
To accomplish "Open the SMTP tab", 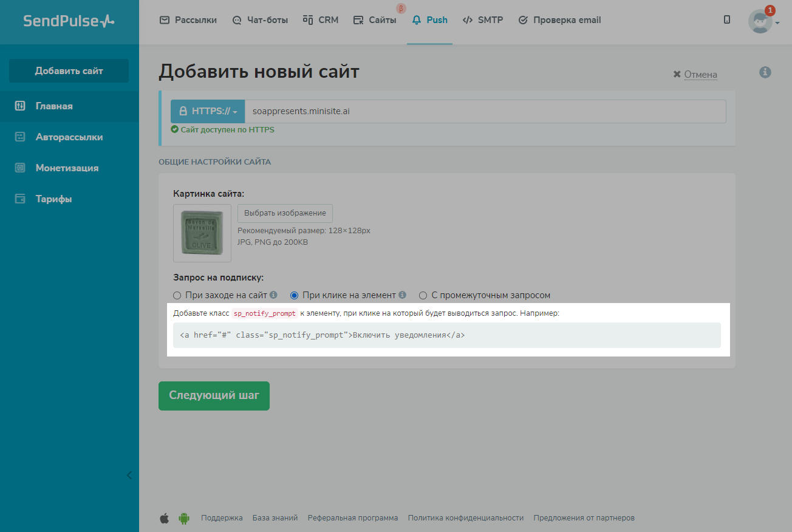I will [x=483, y=20].
